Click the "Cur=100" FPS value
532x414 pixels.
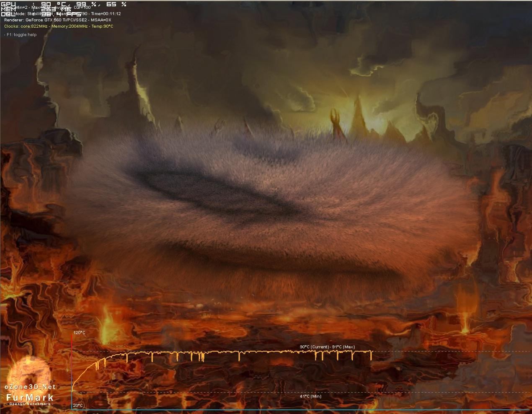(82, 8)
